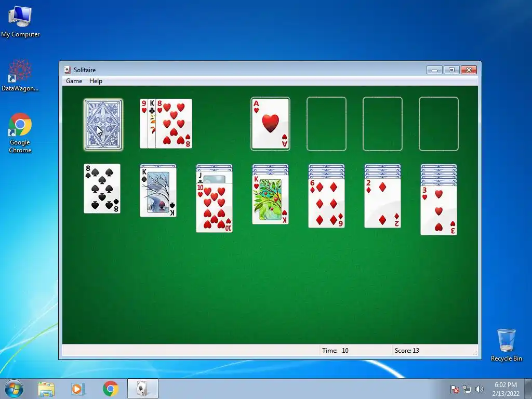Open the Windows Start menu
Image resolution: width=532 pixels, height=399 pixels.
point(14,389)
